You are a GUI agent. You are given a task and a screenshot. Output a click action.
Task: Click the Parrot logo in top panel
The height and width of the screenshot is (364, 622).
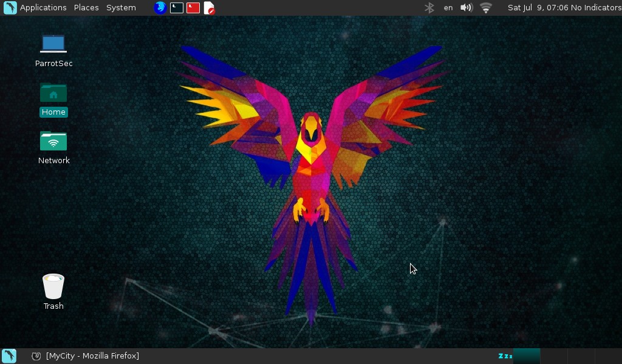[10, 7]
